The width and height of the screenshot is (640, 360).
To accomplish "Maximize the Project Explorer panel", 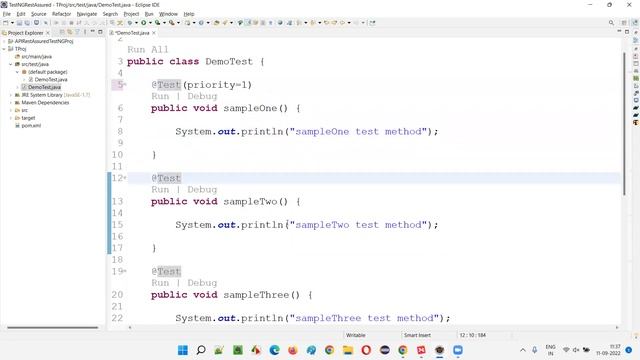I will pyautogui.click(x=100, y=32).
